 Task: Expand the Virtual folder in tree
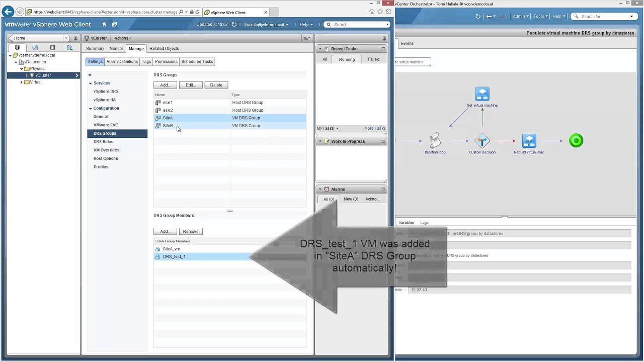21,82
